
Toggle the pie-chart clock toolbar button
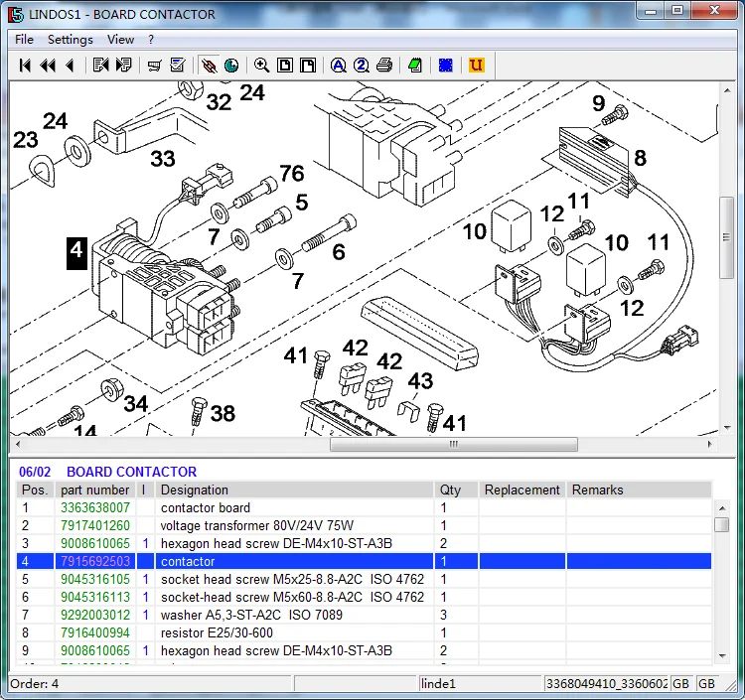click(x=231, y=66)
